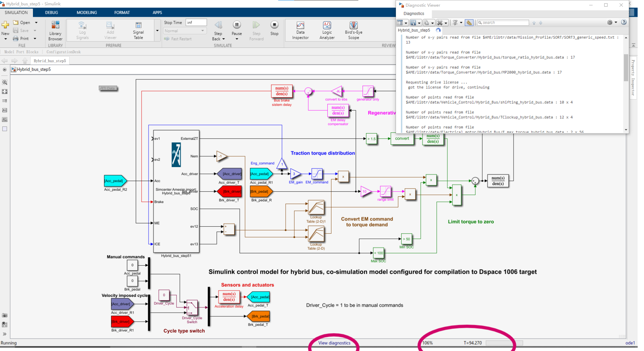Switch to the MODELING ribbon tab

tap(87, 12)
